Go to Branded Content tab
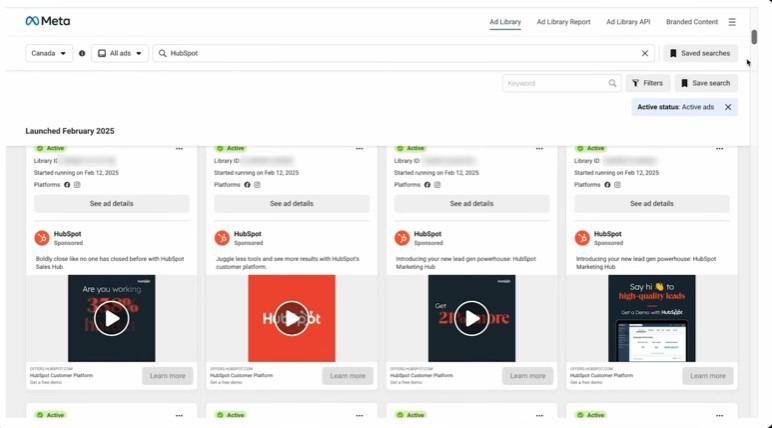The image size is (772, 428). coord(692,22)
